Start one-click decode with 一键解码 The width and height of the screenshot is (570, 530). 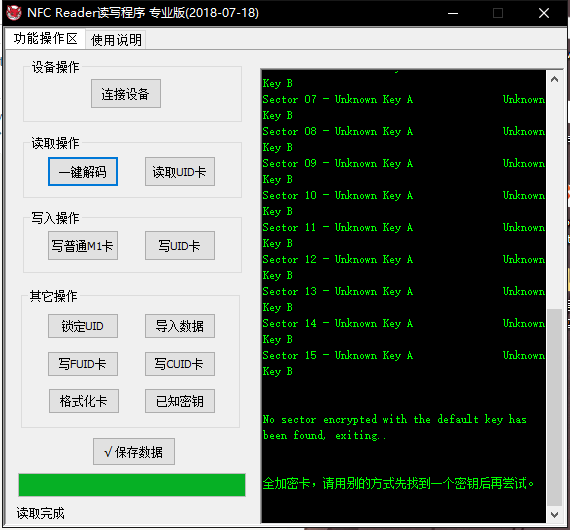point(83,172)
